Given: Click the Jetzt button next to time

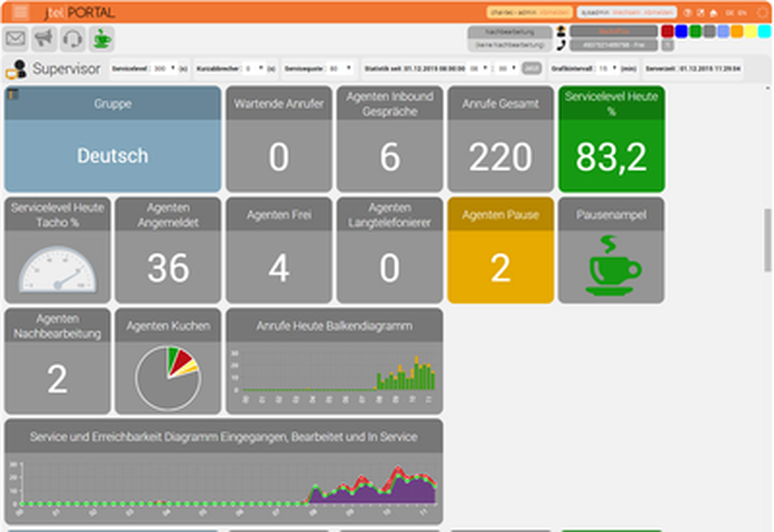Looking at the screenshot, I should pos(531,68).
